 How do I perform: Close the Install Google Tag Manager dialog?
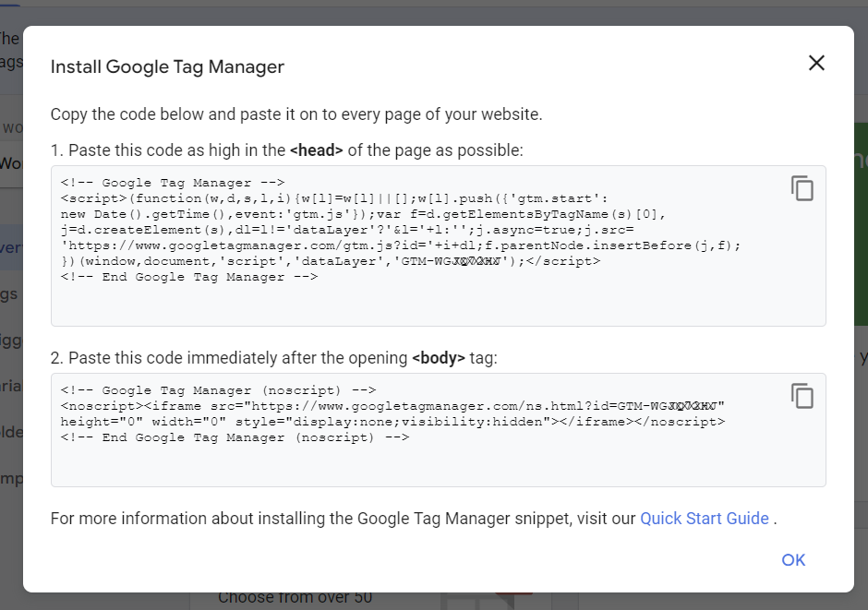(x=816, y=63)
